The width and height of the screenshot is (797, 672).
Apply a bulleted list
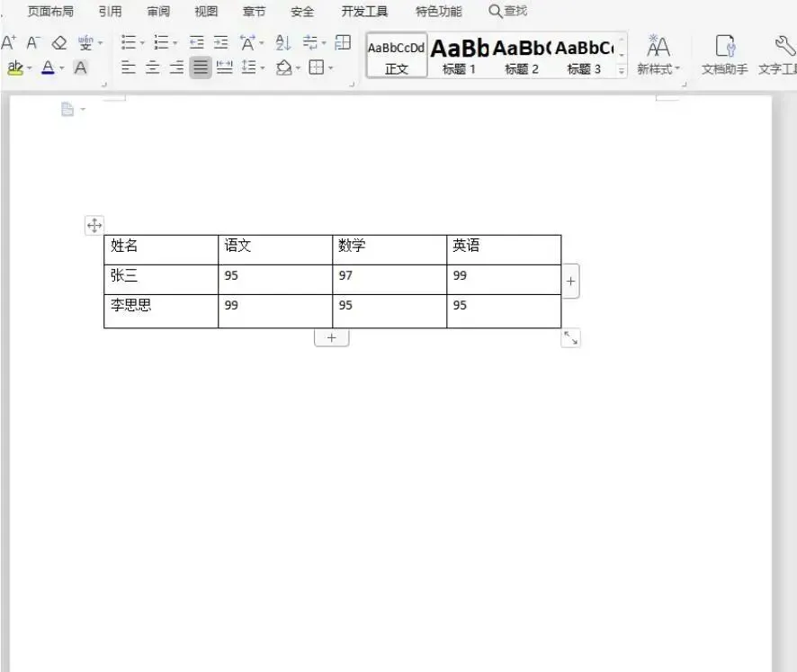(x=129, y=42)
